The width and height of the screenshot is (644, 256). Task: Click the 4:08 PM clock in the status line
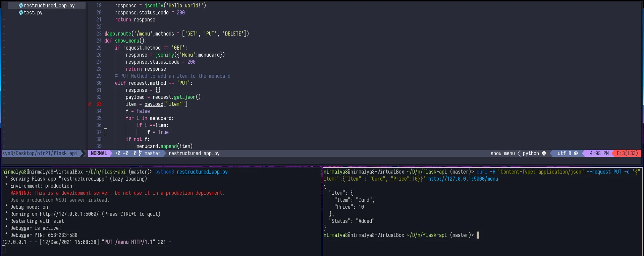coord(599,153)
